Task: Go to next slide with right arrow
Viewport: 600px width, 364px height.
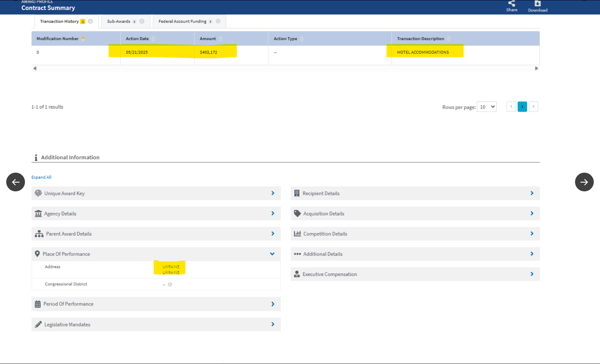Action: (584, 182)
